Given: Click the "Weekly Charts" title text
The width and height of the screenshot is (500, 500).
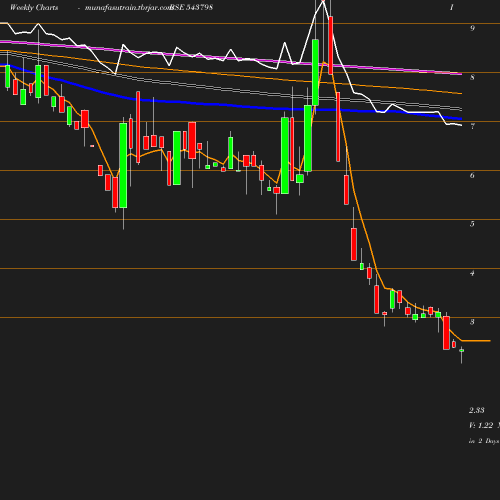Looking at the screenshot, I should coord(34,7).
